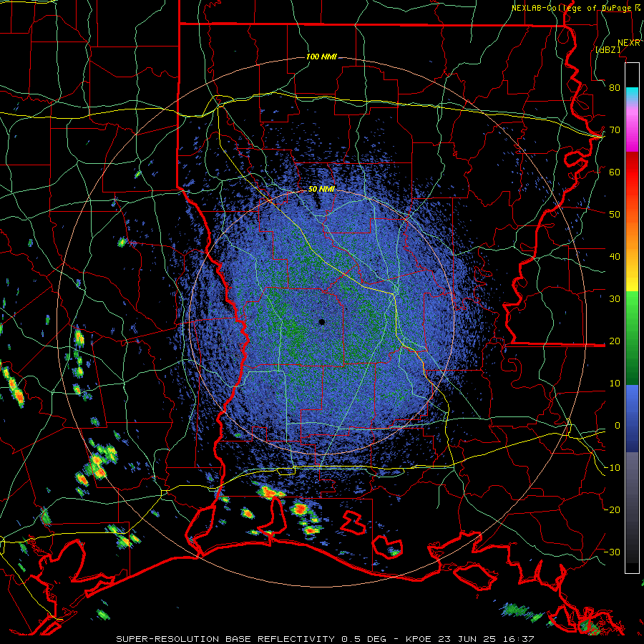Image resolution: width=644 pixels, height=644 pixels.
Task: Click the '40' value on the dBZ scale
Action: (x=615, y=257)
